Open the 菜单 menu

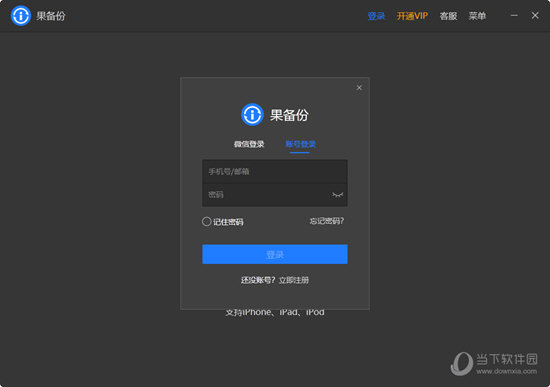(477, 16)
